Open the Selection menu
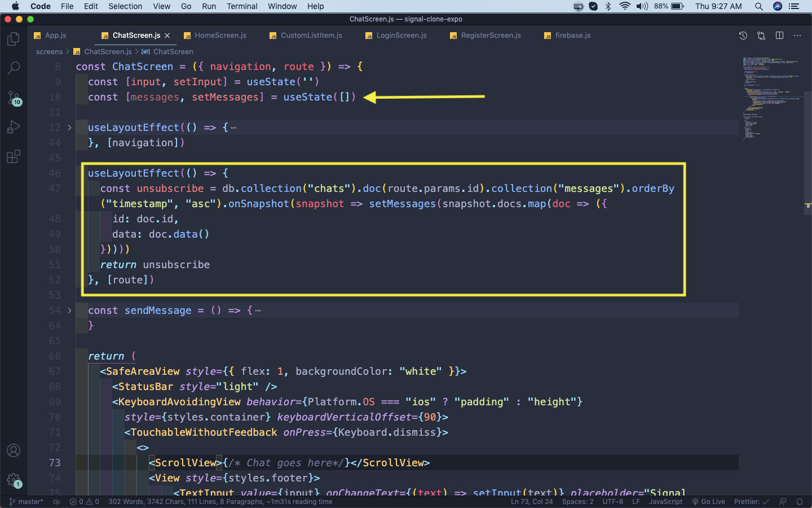Image resolution: width=812 pixels, height=508 pixels. 125,6
